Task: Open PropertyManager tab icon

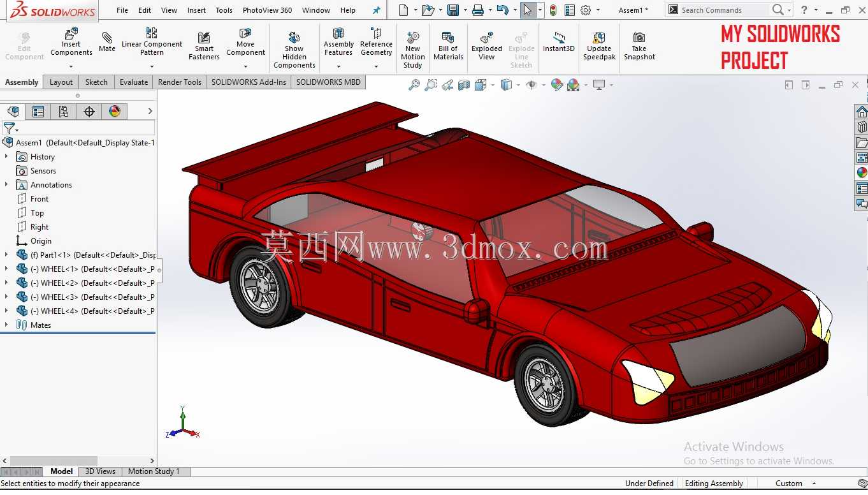Action: coord(38,112)
